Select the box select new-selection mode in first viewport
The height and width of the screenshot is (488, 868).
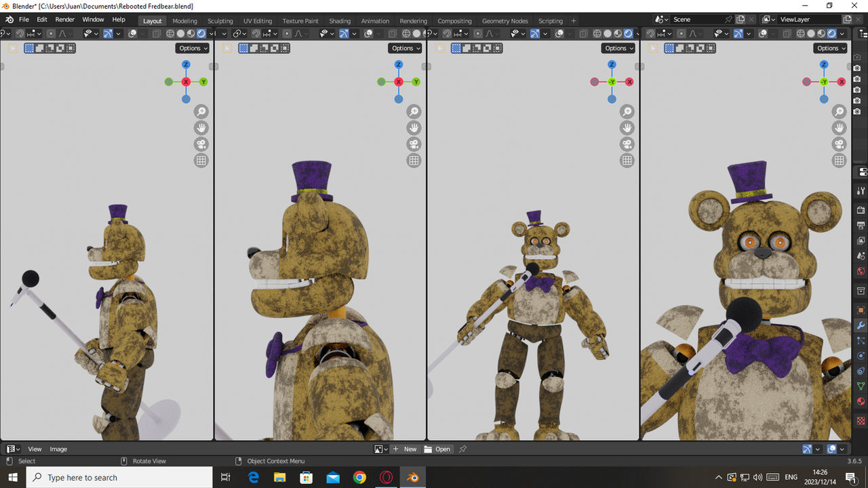point(29,48)
